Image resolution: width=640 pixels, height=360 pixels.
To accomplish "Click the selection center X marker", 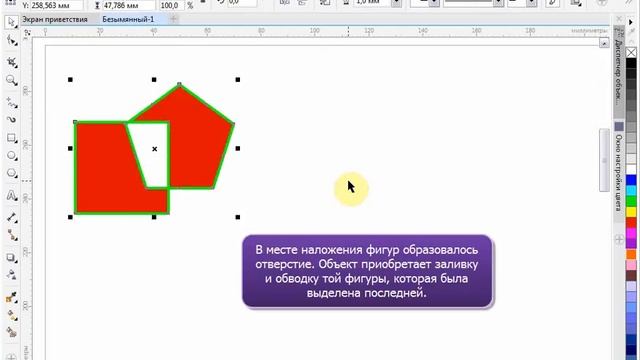I will [154, 149].
